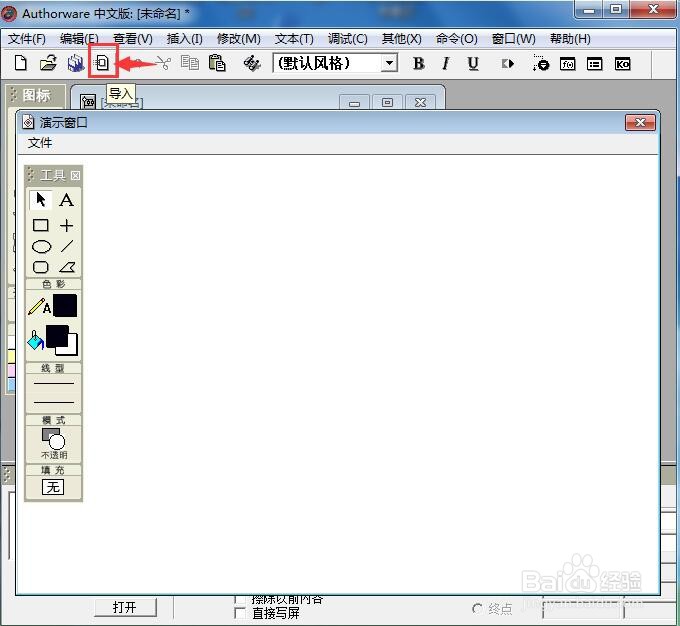Open the Functions window icon

pyautogui.click(x=568, y=64)
